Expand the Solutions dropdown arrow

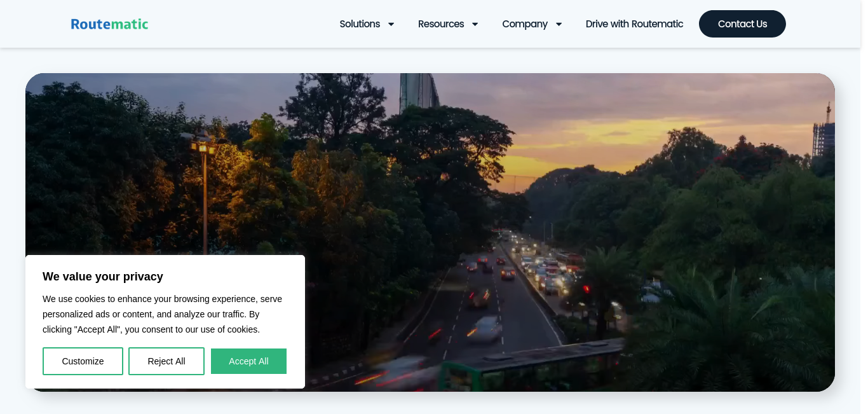[x=391, y=24]
